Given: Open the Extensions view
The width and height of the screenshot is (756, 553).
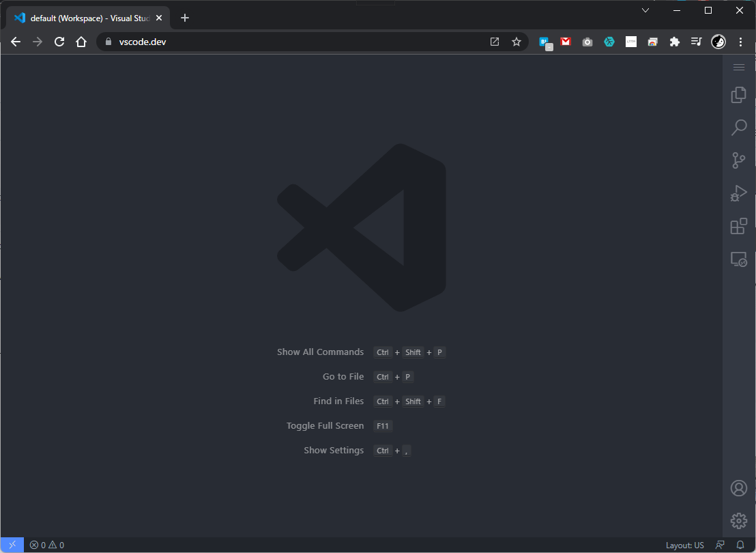Looking at the screenshot, I should pos(739,226).
